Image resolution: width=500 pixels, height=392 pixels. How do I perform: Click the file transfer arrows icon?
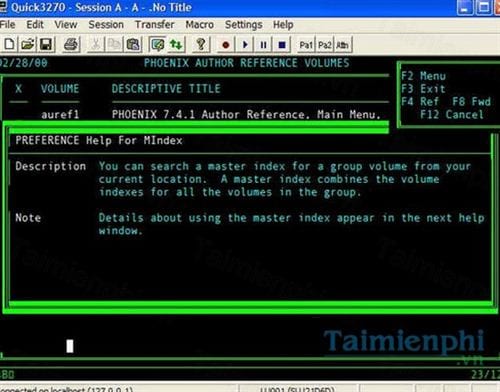point(176,45)
